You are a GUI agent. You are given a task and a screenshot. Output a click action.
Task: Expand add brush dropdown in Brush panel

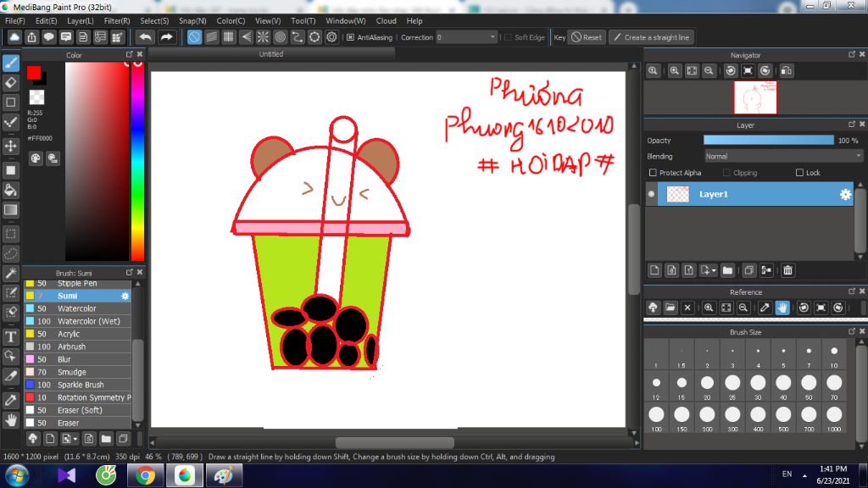pos(75,439)
